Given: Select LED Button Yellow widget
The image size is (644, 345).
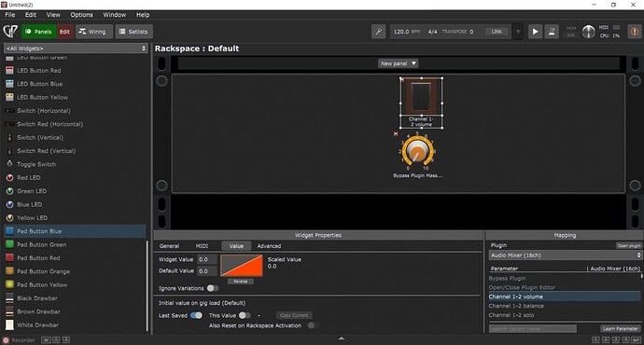Looking at the screenshot, I should click(42, 97).
